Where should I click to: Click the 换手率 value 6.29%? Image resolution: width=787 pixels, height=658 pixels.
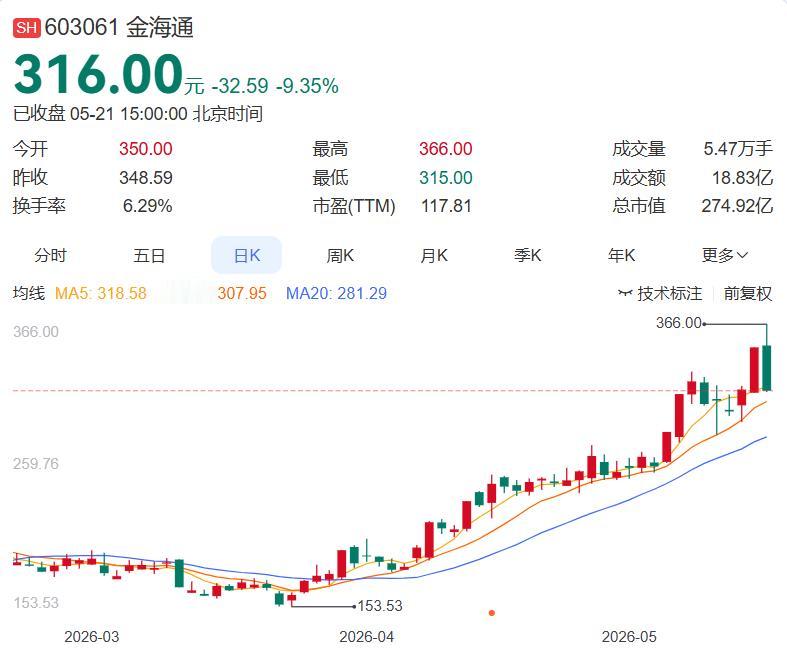pos(148,206)
